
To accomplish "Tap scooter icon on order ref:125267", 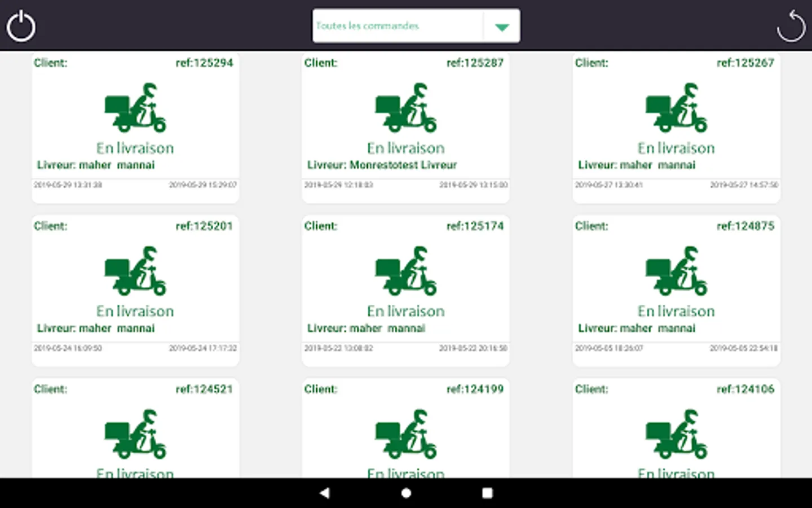I will point(677,108).
